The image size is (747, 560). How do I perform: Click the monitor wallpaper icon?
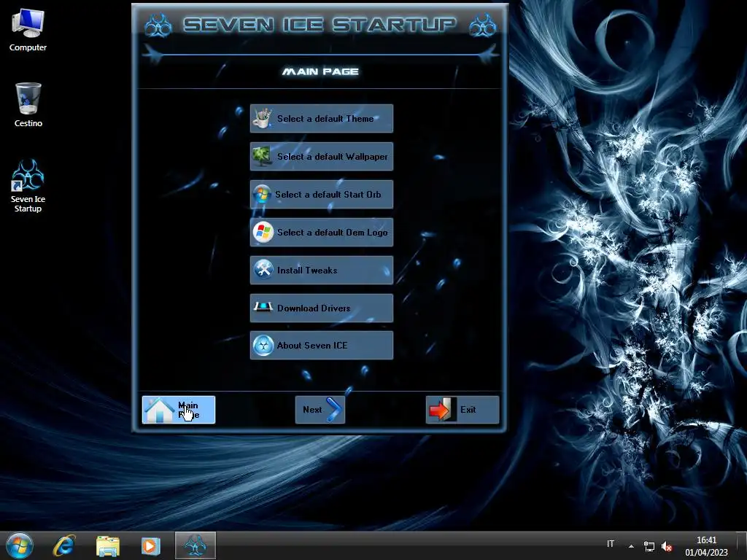pyautogui.click(x=262, y=156)
